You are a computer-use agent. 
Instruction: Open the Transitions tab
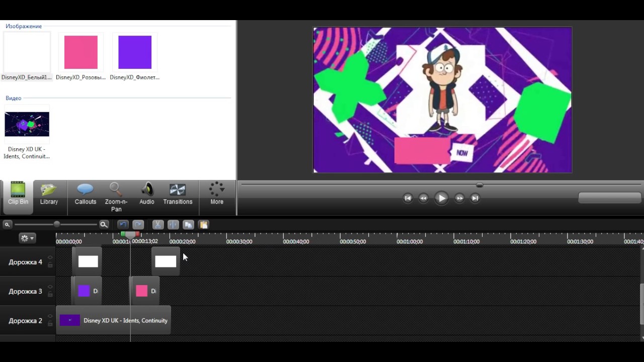(178, 194)
